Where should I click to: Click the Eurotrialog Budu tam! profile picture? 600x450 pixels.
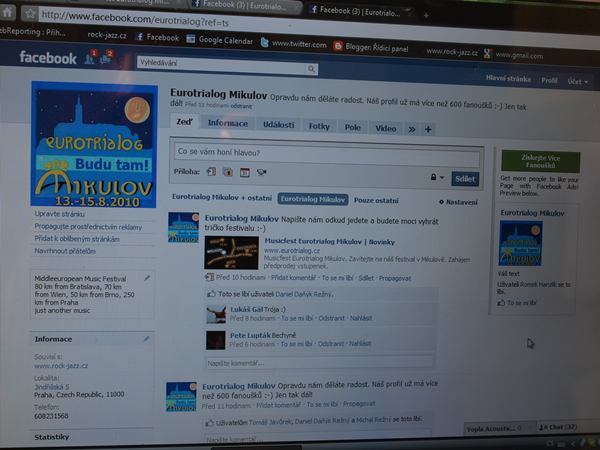[94, 145]
